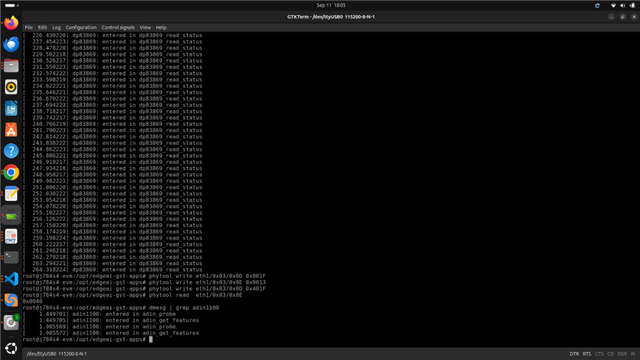
Task: Click log line 1.449701 adin_probe
Action: click(x=99, y=314)
